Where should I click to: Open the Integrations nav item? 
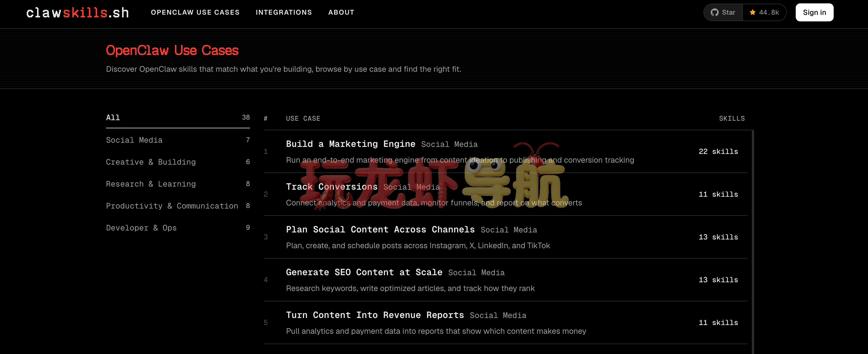[x=284, y=12]
